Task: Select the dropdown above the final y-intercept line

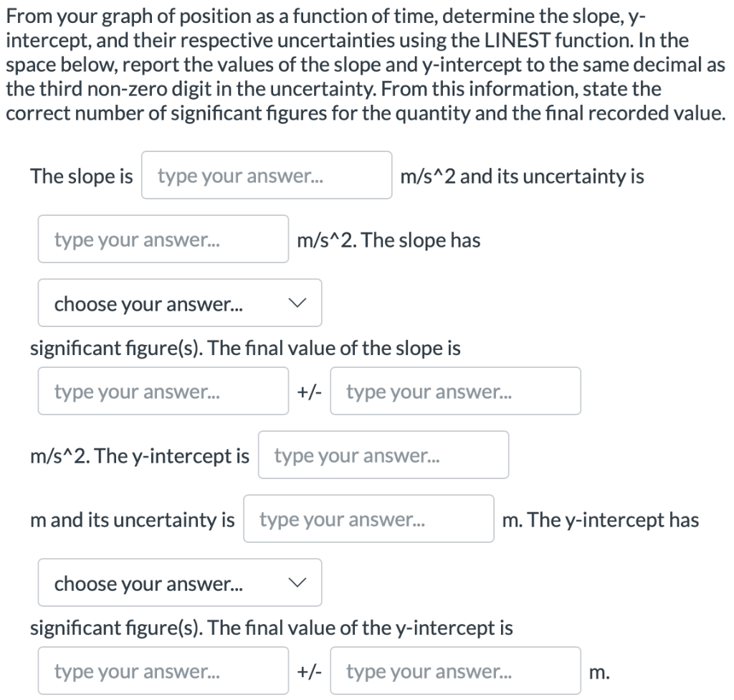Action: point(179,582)
